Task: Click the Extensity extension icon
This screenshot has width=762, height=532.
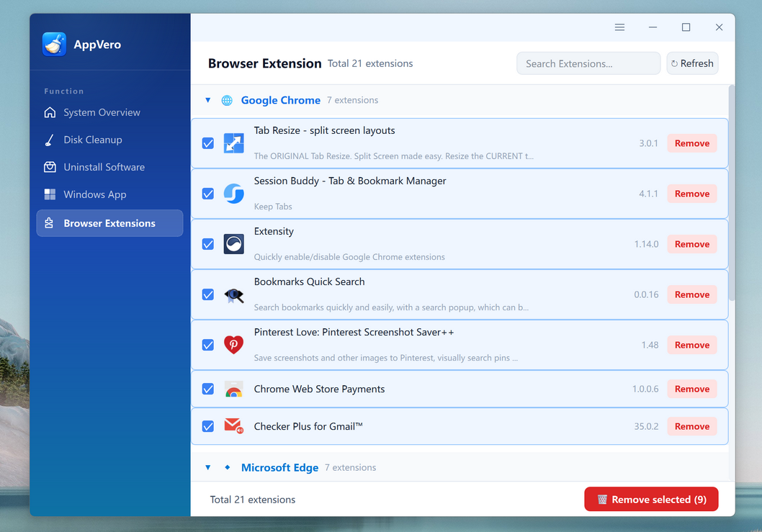Action: click(234, 244)
